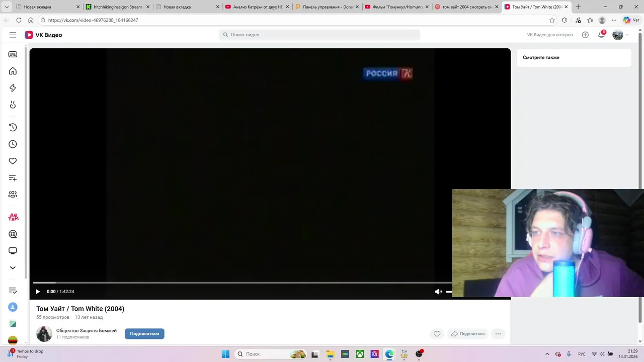Open the checklist icon in the sidebar
644x362 pixels.
tap(13, 290)
